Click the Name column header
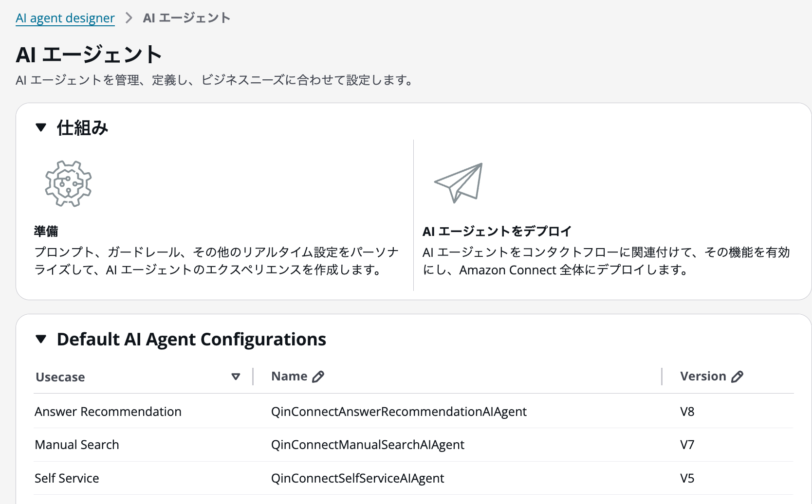The image size is (812, 504). (289, 376)
